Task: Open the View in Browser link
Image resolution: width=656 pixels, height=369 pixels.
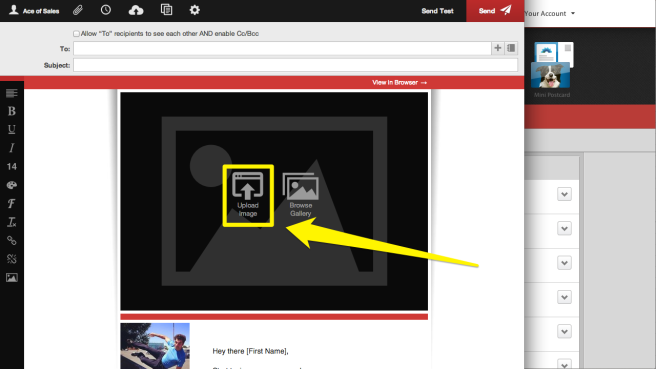Action: 400,82
